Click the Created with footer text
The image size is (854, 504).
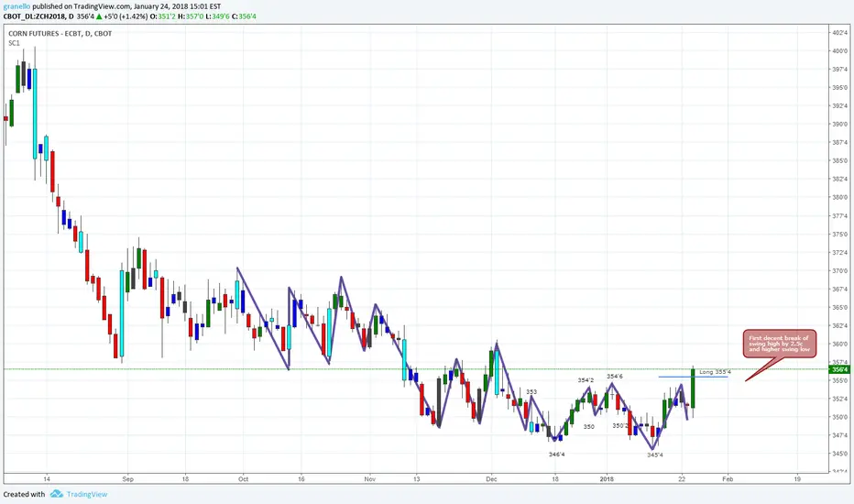click(x=24, y=494)
